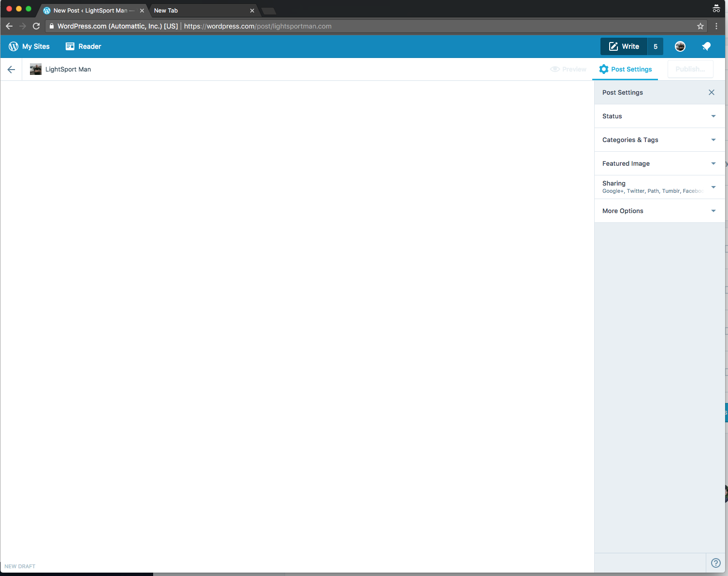Click the incognito icon in title bar
Viewport: 728px width, 576px height.
pos(716,8)
